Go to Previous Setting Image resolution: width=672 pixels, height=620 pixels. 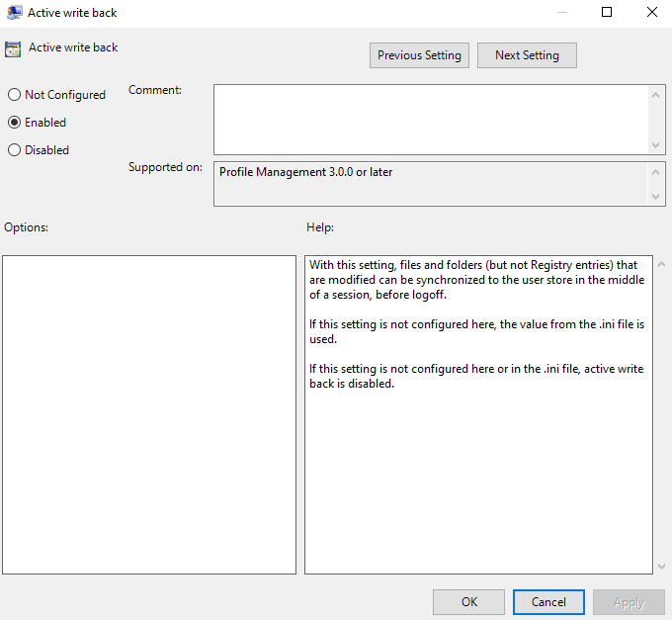[x=419, y=55]
